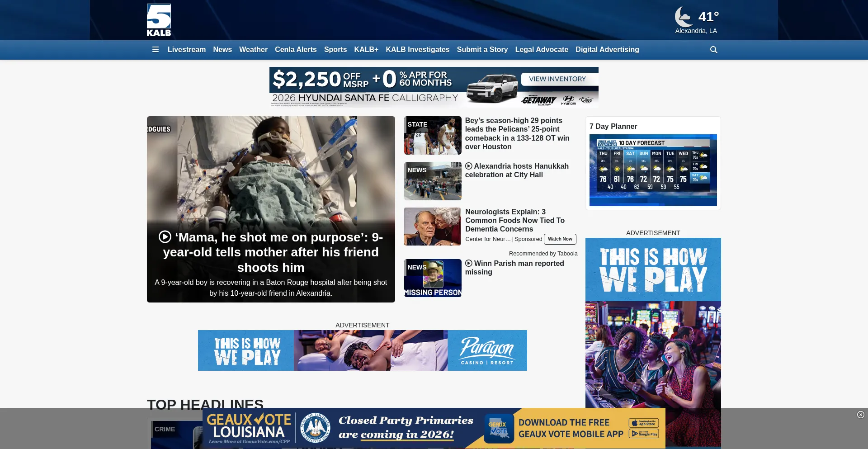Click the Get it on Google Play badge
Screen dimensions: 868x449
click(643, 434)
